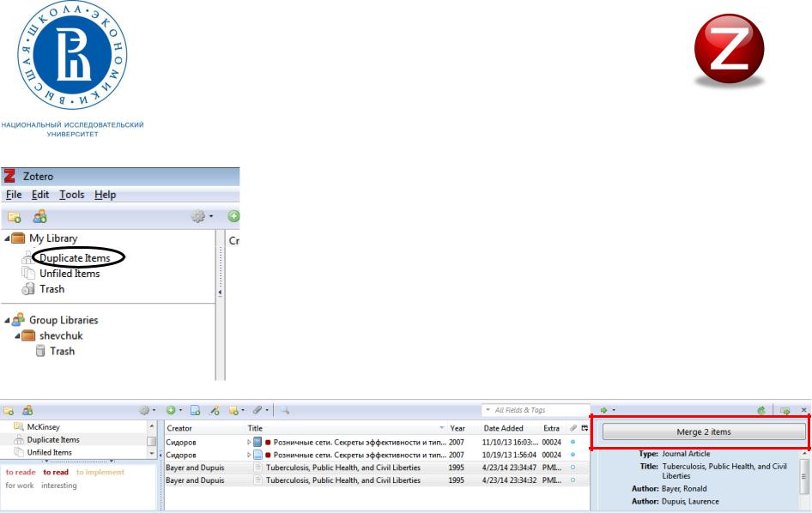Open Advanced Search magnifier icon
The width and height of the screenshot is (812, 513).
coord(285,411)
